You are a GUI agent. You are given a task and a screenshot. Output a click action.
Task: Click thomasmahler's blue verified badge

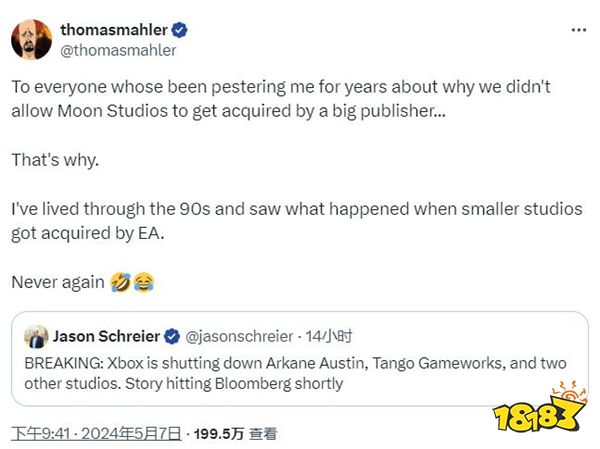pyautogui.click(x=179, y=30)
